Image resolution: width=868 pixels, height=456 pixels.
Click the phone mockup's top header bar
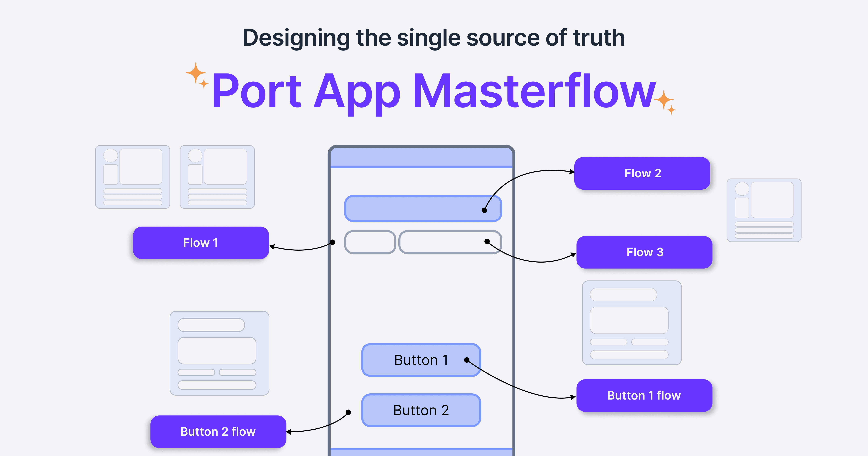click(x=421, y=157)
